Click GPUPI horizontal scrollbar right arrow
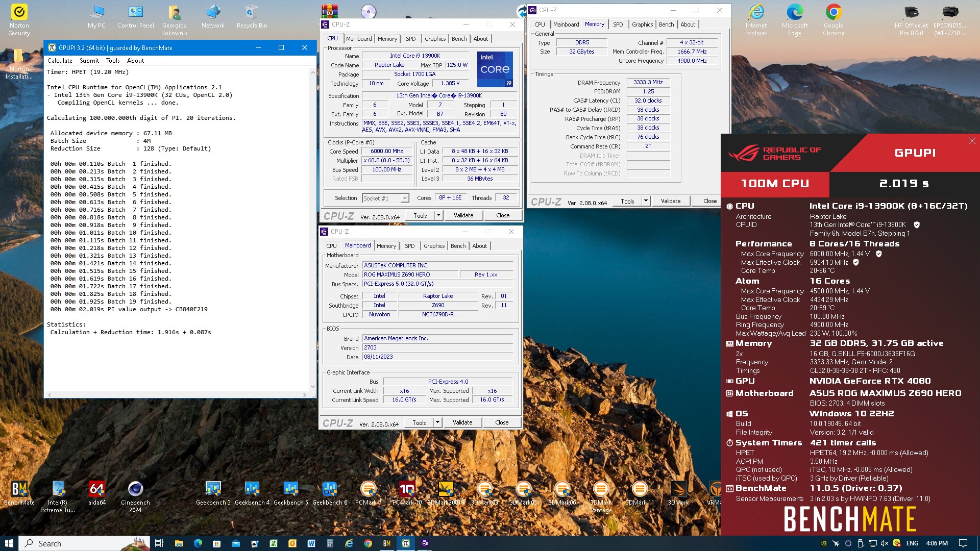This screenshot has width=980, height=551. (305, 395)
